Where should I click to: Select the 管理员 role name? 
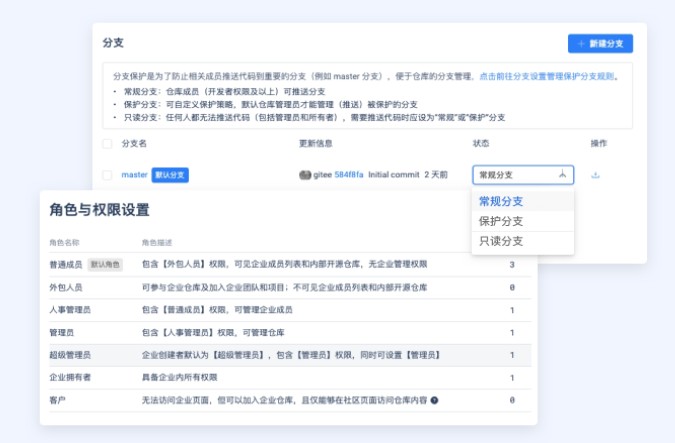pyautogui.click(x=62, y=332)
